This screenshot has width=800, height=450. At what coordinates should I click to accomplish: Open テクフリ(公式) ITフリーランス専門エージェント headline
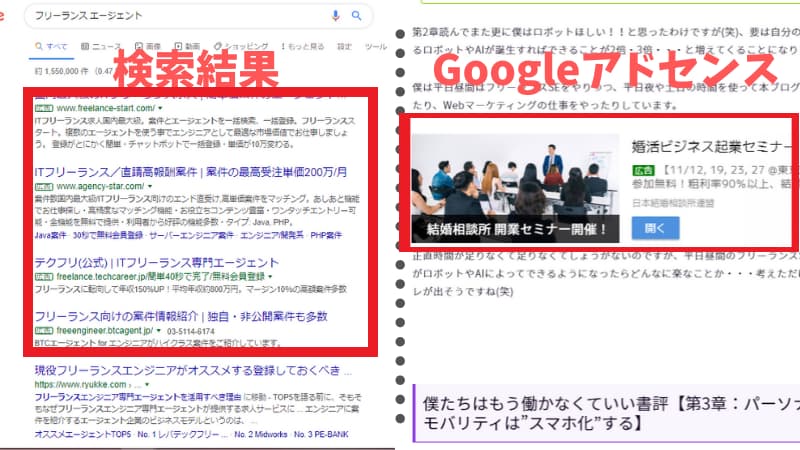coord(157,263)
